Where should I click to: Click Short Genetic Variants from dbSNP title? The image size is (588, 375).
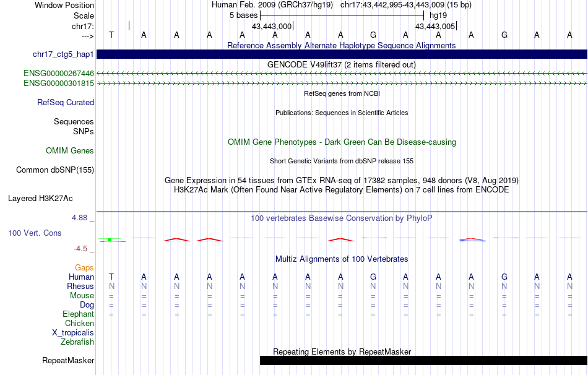[x=342, y=162]
